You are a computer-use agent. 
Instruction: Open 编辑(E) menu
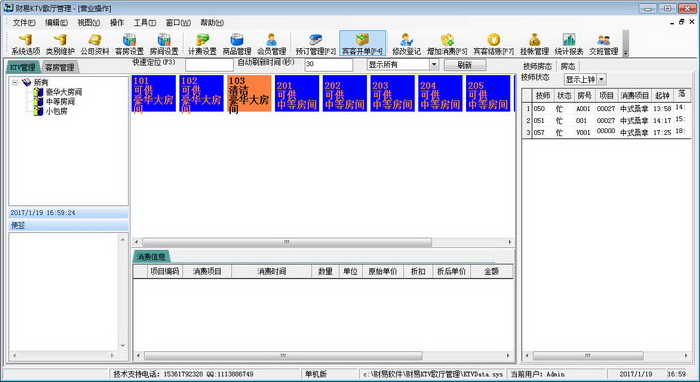(x=56, y=23)
